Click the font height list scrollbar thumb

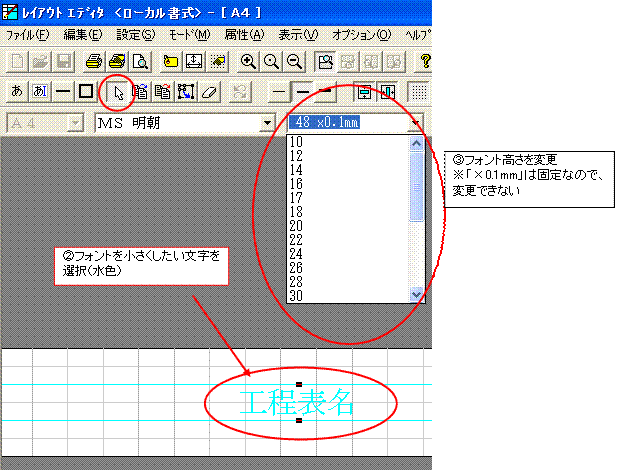416,187
